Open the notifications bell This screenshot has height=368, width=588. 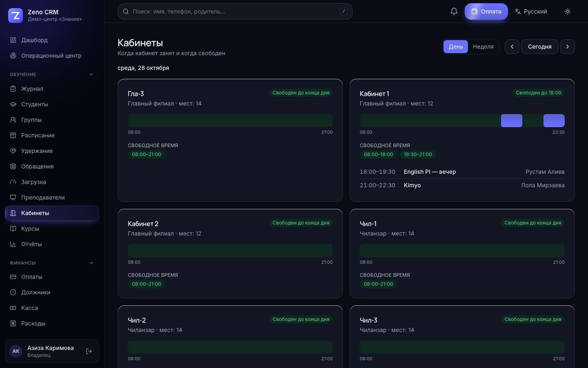pyautogui.click(x=454, y=11)
